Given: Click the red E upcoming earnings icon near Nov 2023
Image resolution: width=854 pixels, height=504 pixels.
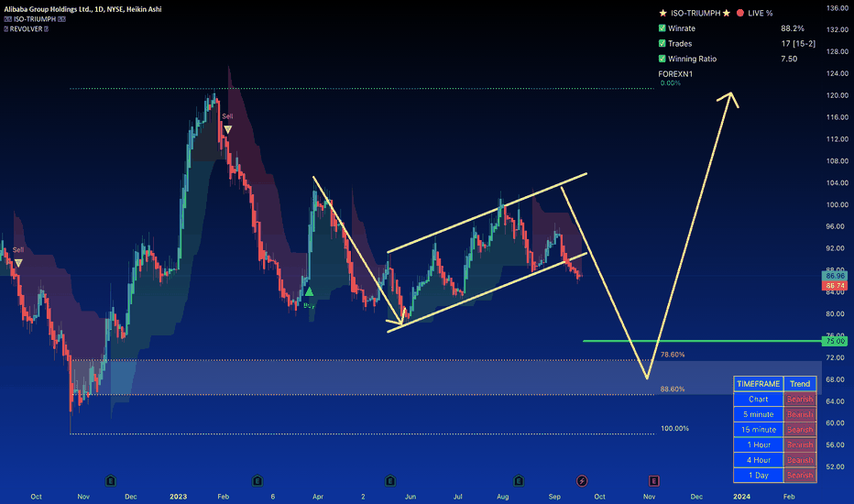Looking at the screenshot, I should [653, 480].
